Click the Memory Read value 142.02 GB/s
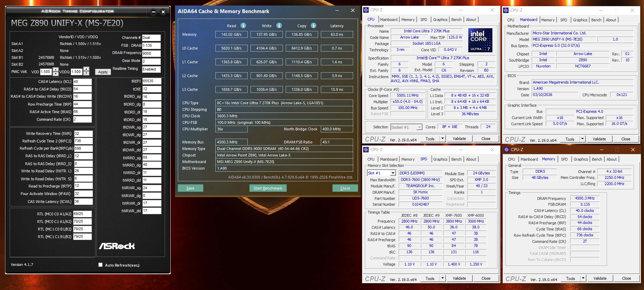Image resolution: width=644 pixels, height=290 pixels. point(232,34)
